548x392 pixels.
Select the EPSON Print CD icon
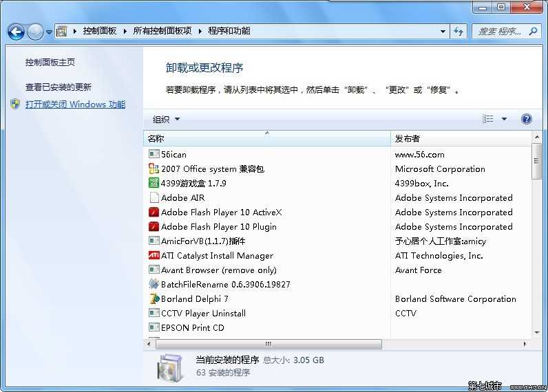pos(154,327)
